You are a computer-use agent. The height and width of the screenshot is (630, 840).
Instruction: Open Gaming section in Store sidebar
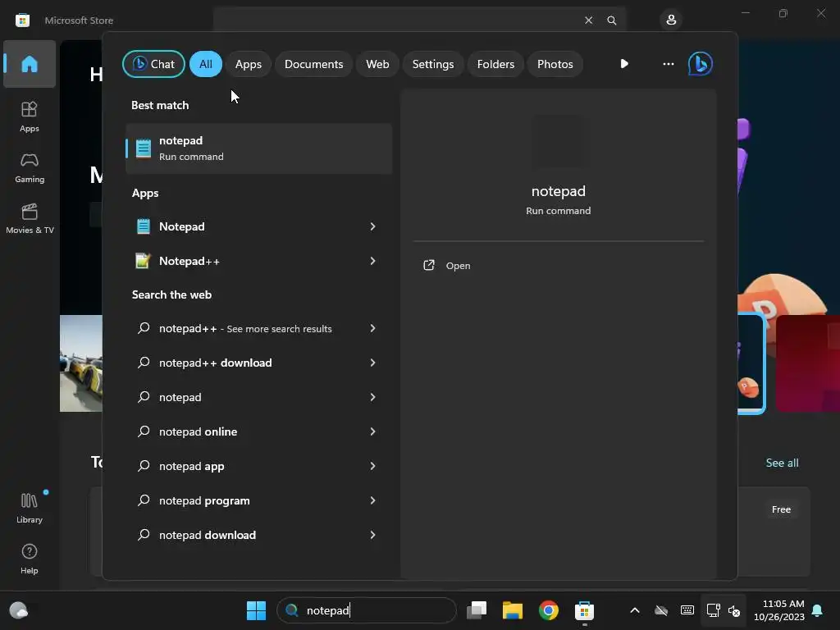pos(30,167)
